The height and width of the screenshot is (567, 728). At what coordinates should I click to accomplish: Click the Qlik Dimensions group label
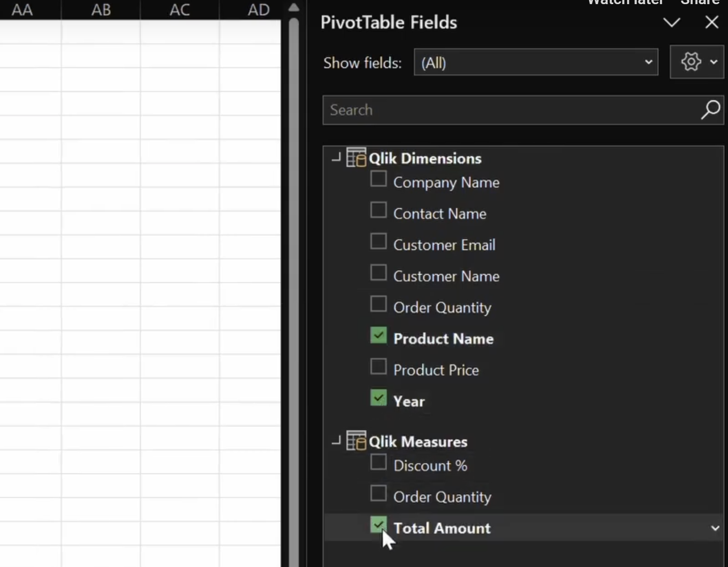[425, 158]
